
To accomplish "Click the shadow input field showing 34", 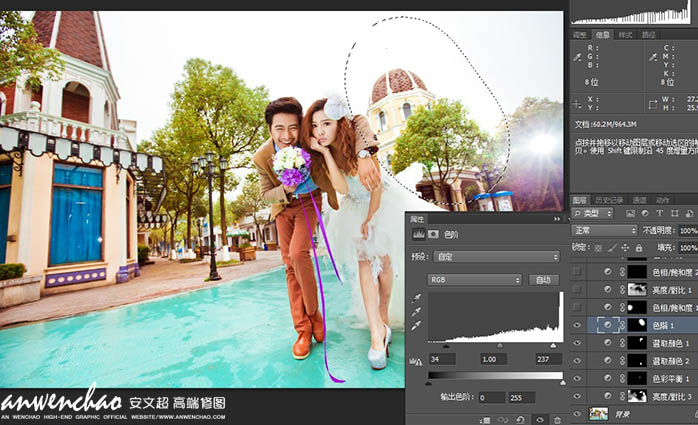I will [442, 359].
